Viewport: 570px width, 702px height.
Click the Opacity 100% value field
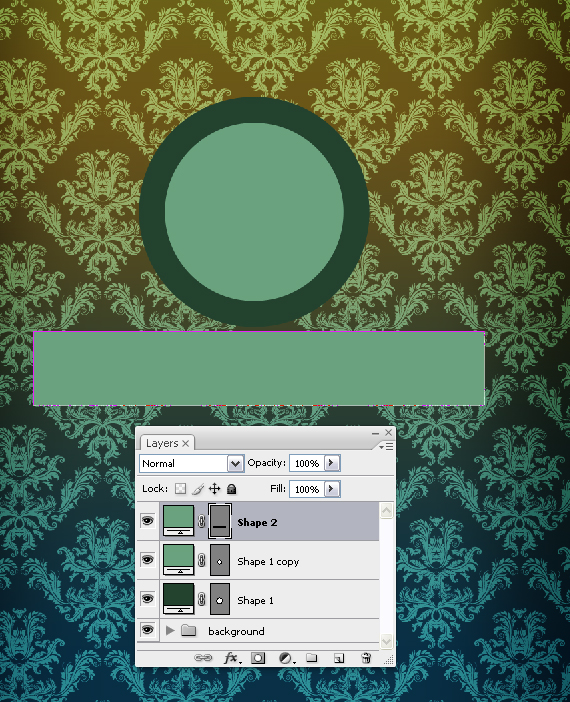click(307, 463)
